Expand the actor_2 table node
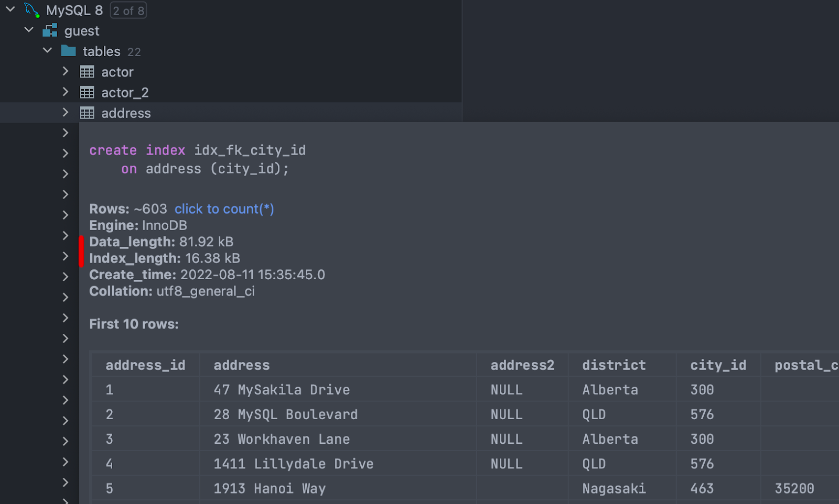This screenshot has height=504, width=839. tap(66, 92)
